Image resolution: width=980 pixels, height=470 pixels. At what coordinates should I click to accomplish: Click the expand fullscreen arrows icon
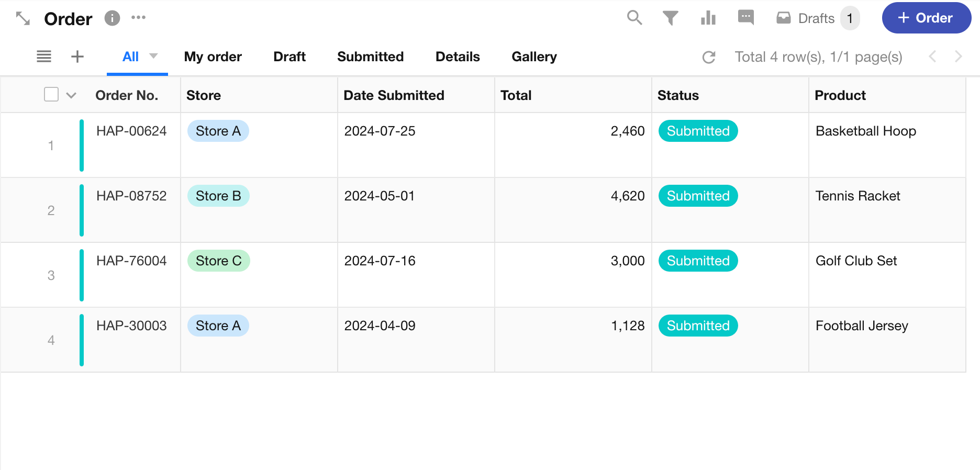pos(23,18)
